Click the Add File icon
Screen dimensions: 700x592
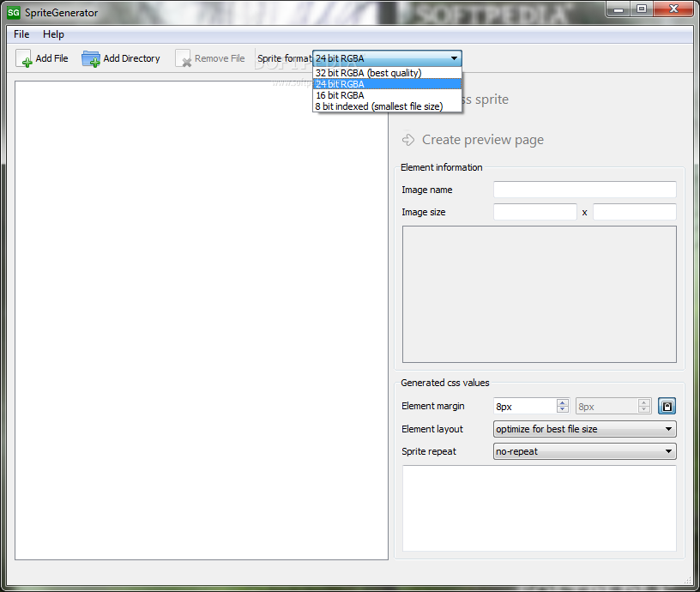(x=24, y=58)
